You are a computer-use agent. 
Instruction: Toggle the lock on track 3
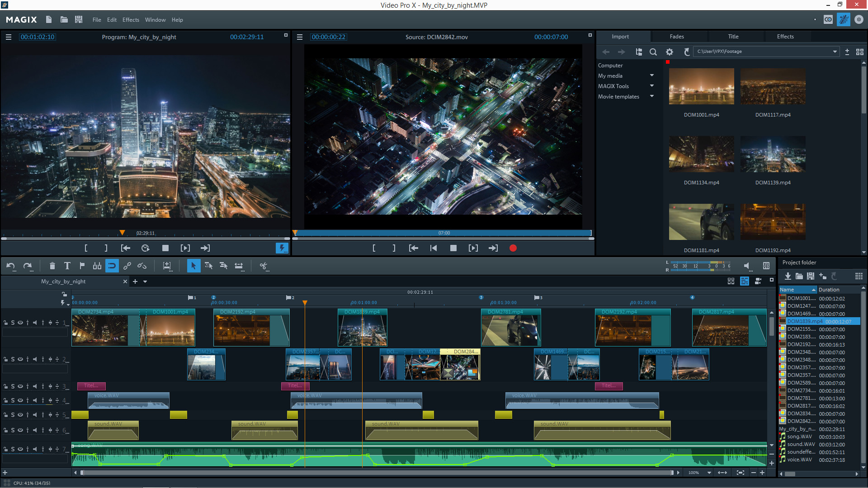6,386
